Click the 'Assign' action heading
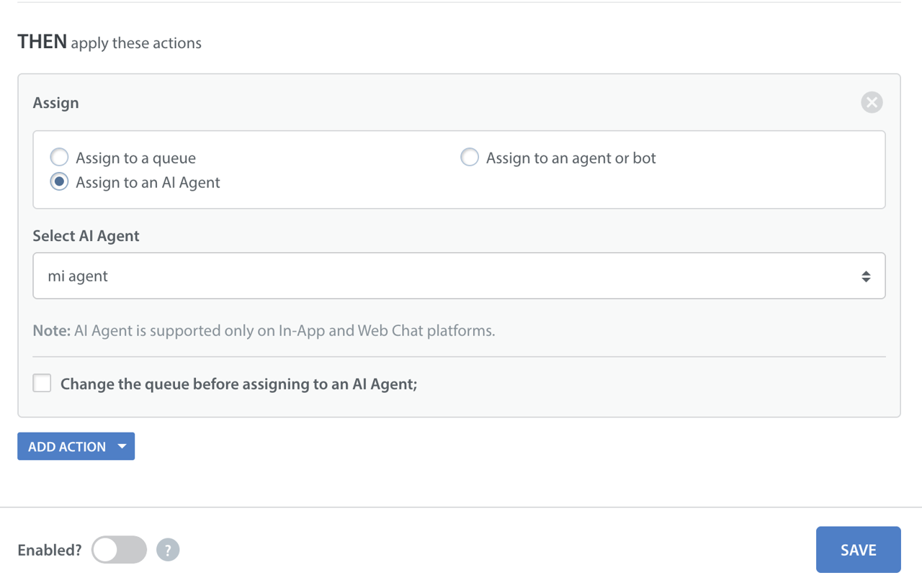 pos(55,103)
